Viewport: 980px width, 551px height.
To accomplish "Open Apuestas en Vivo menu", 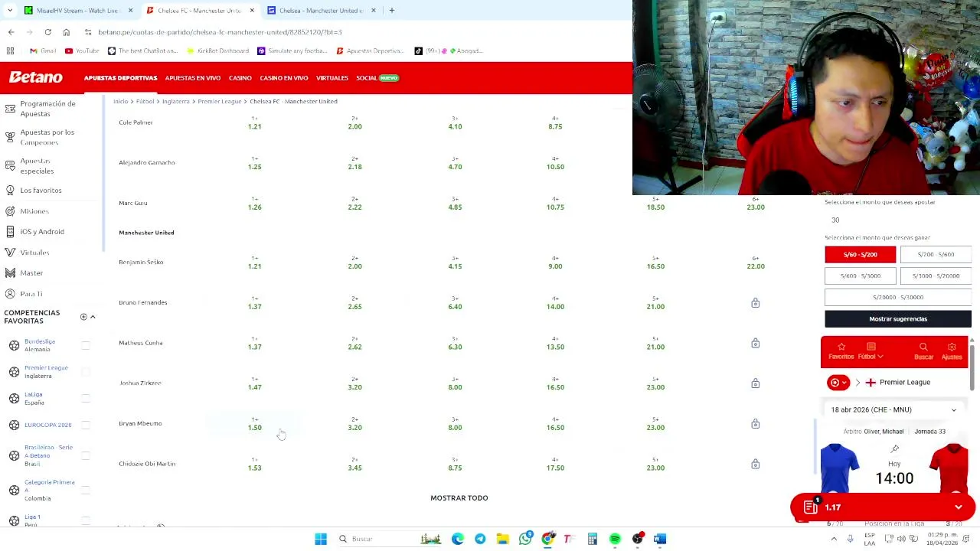I will [x=193, y=78].
